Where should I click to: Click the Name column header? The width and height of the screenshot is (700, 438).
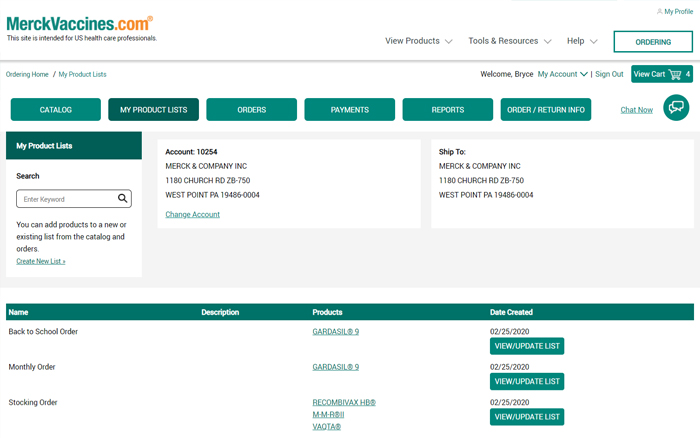coord(18,312)
